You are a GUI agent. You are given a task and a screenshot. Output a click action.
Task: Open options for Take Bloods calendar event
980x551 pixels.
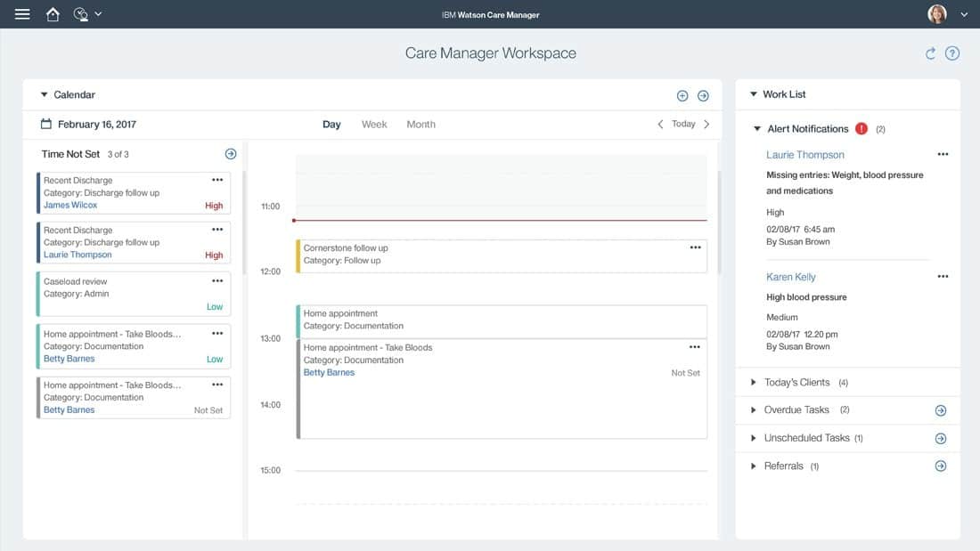695,347
